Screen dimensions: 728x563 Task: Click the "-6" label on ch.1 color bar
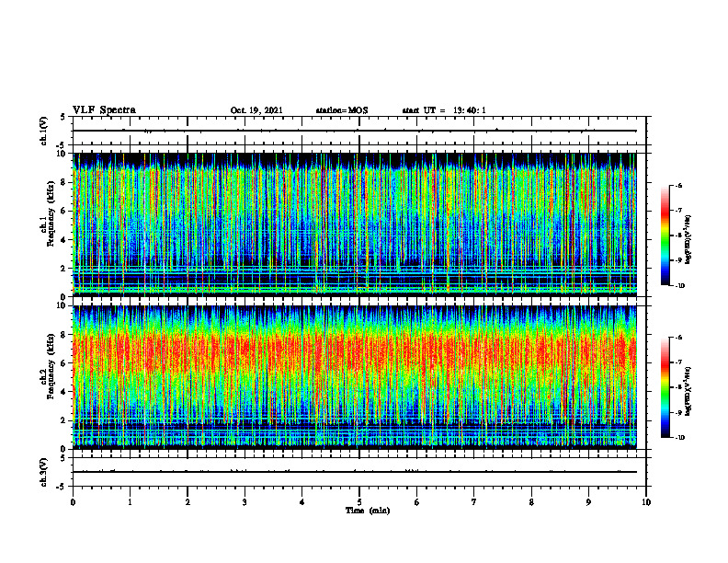coord(678,185)
